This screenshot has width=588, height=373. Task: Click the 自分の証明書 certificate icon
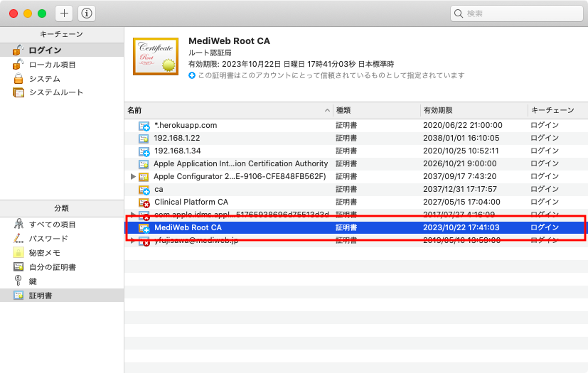pyautogui.click(x=18, y=266)
